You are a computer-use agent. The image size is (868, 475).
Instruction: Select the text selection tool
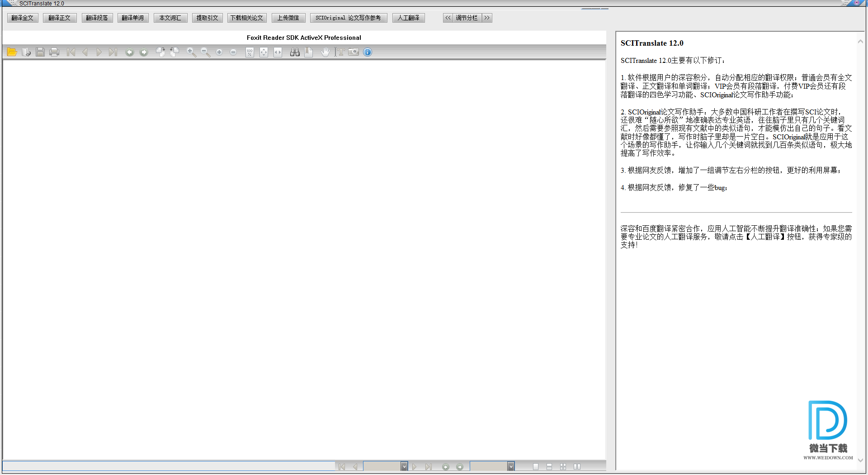(340, 52)
